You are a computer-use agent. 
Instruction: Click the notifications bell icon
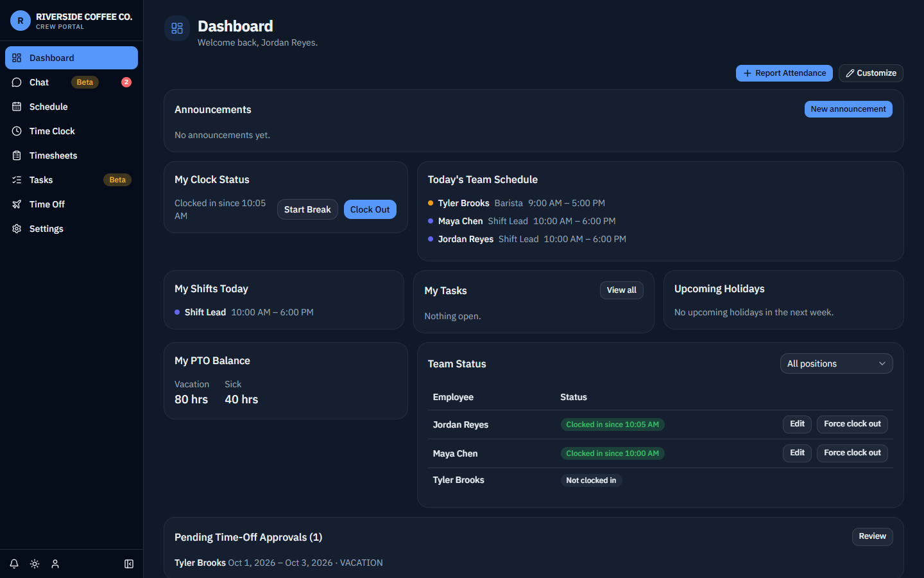pyautogui.click(x=14, y=564)
